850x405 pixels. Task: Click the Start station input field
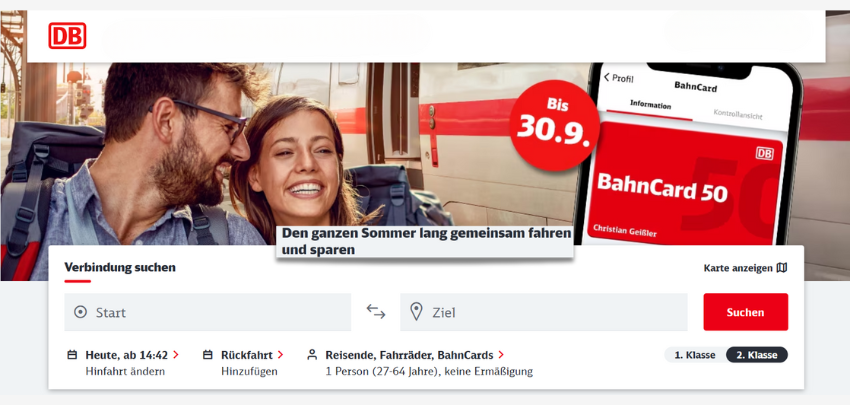208,312
